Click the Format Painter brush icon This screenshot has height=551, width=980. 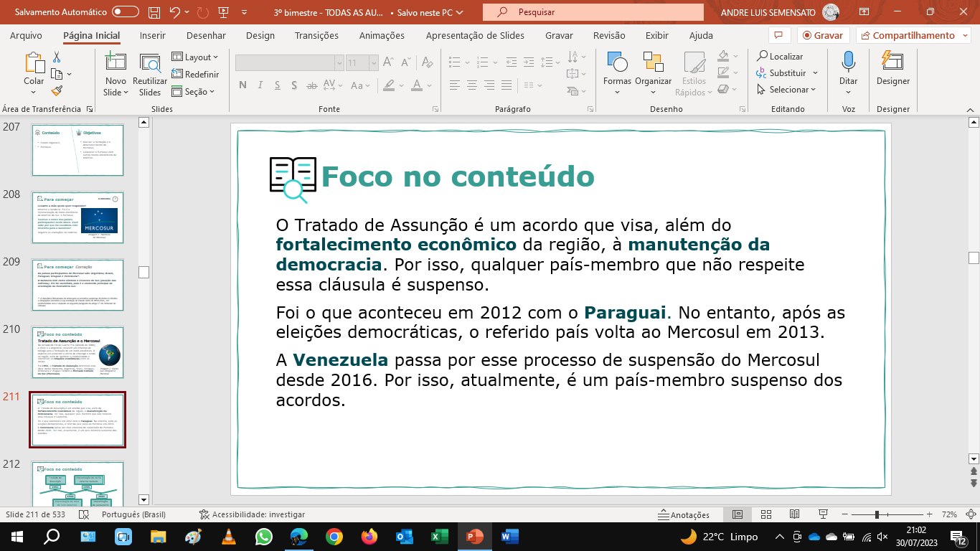pos(57,91)
